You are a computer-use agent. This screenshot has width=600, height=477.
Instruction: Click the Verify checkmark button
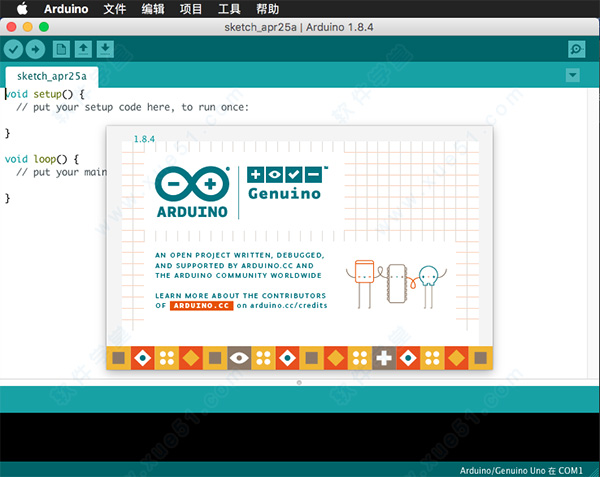click(x=13, y=49)
